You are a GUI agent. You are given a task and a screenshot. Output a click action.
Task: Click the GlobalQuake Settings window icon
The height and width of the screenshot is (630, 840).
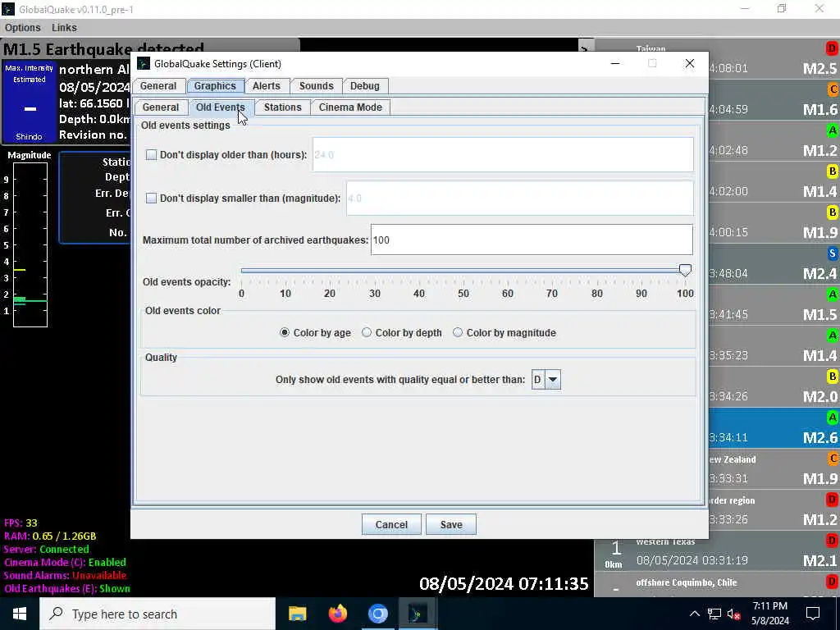pyautogui.click(x=144, y=64)
